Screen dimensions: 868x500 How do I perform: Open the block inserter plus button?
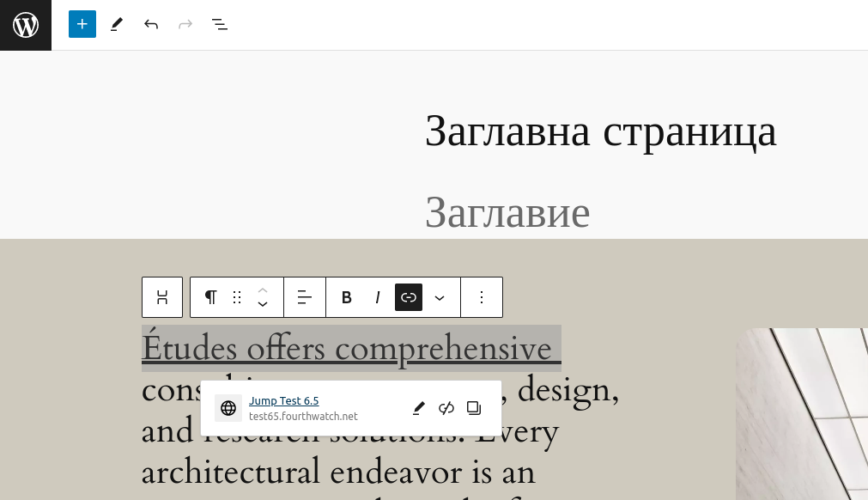pyautogui.click(x=82, y=24)
